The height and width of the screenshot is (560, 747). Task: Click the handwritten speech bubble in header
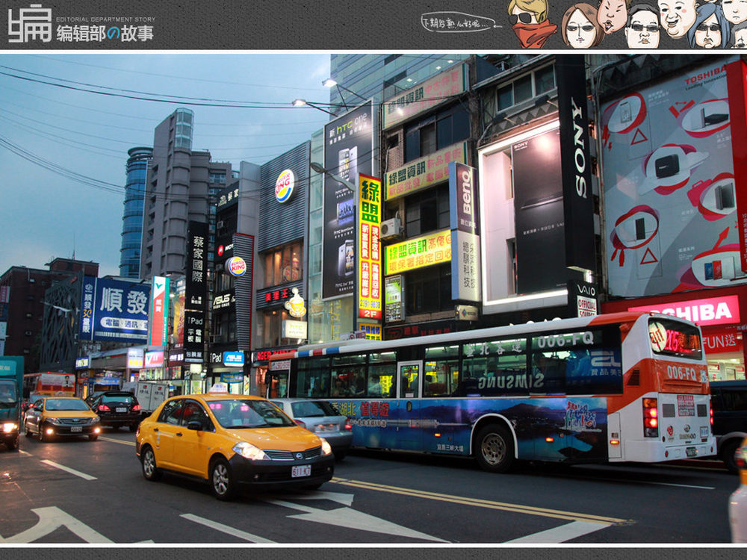pos(460,22)
